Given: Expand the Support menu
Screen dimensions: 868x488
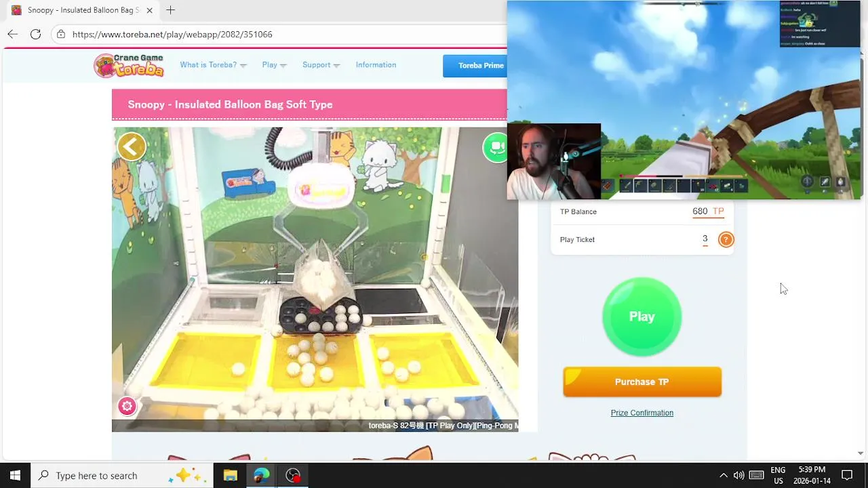Looking at the screenshot, I should 321,65.
